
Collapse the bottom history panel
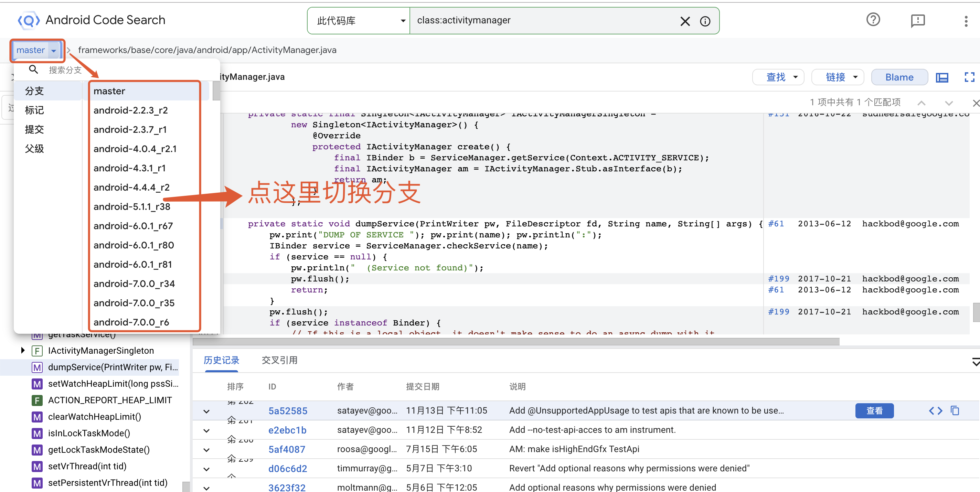(976, 361)
